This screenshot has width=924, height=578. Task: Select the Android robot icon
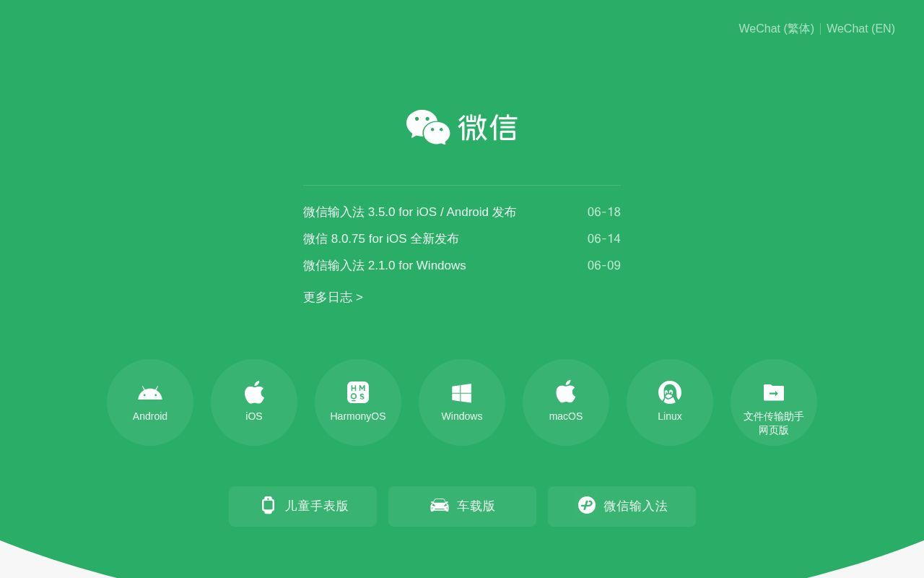click(x=150, y=393)
